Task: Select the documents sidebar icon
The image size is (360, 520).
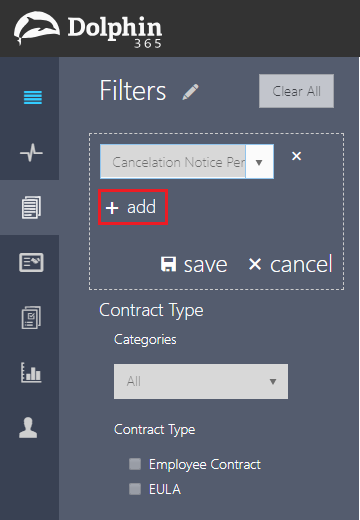Action: tap(31, 207)
